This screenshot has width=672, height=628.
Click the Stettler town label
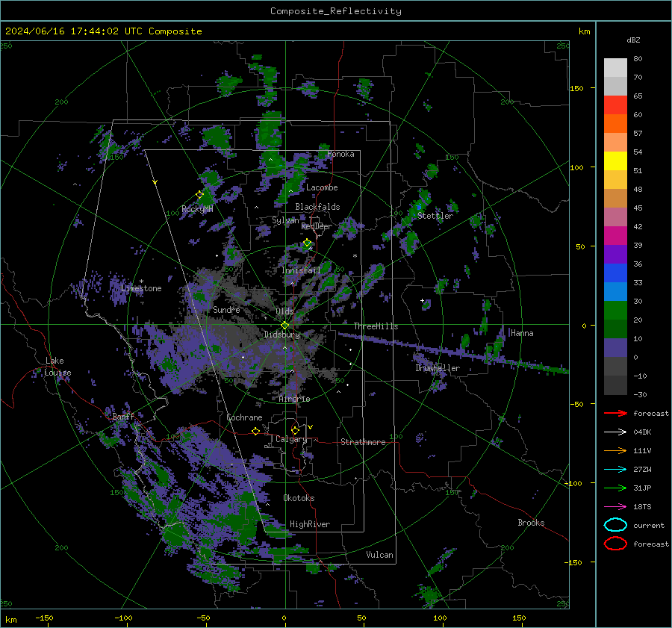[x=435, y=216]
